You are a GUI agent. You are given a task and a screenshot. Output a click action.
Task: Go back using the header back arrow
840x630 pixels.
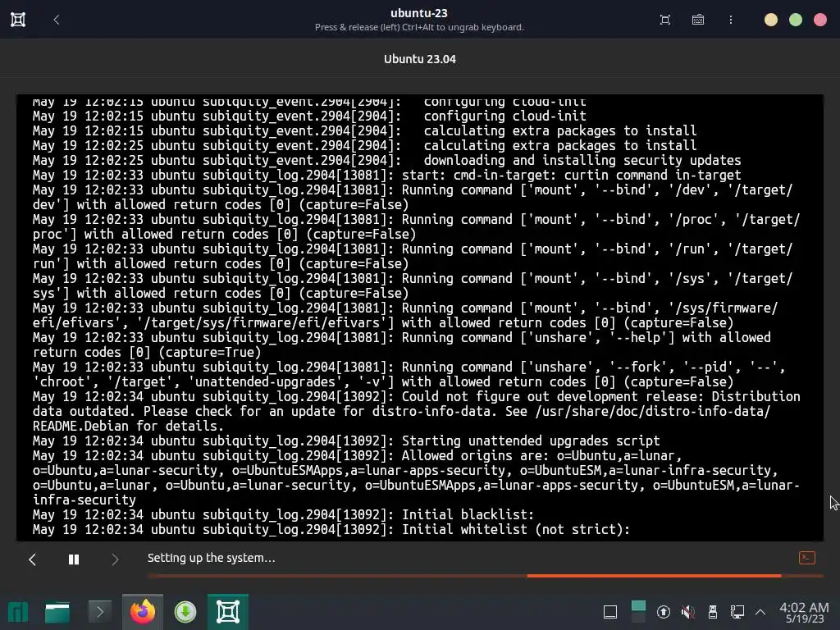(x=57, y=20)
